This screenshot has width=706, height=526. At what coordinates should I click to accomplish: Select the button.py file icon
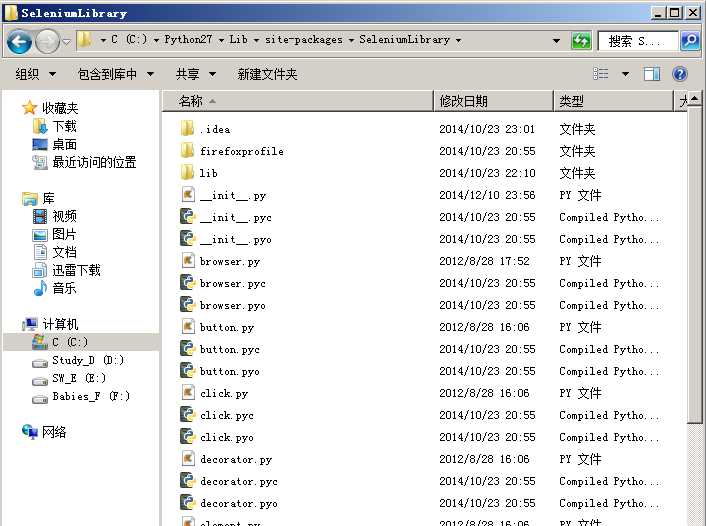coord(188,327)
